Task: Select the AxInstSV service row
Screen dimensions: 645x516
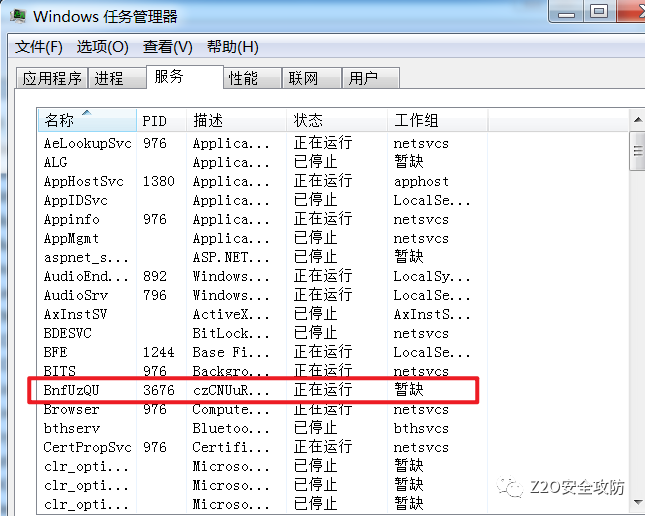Action: [x=262, y=314]
